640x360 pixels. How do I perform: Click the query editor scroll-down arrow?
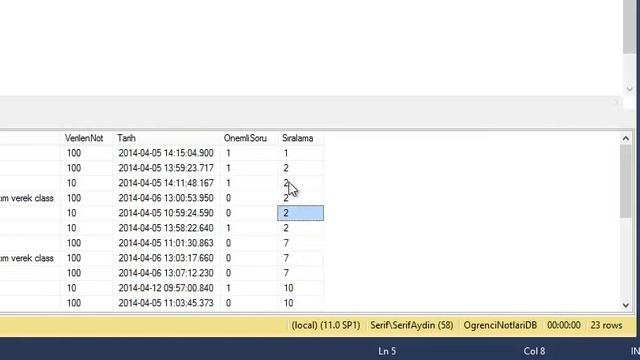click(629, 89)
